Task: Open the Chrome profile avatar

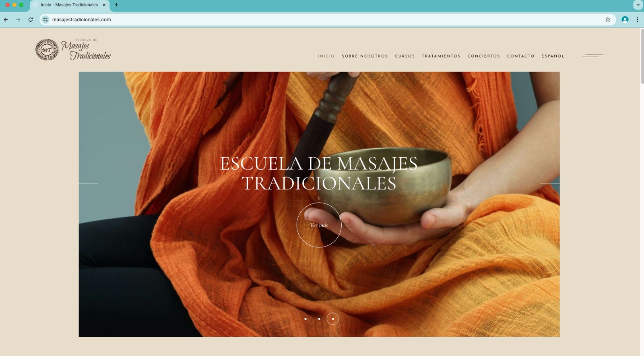Action: pyautogui.click(x=625, y=19)
